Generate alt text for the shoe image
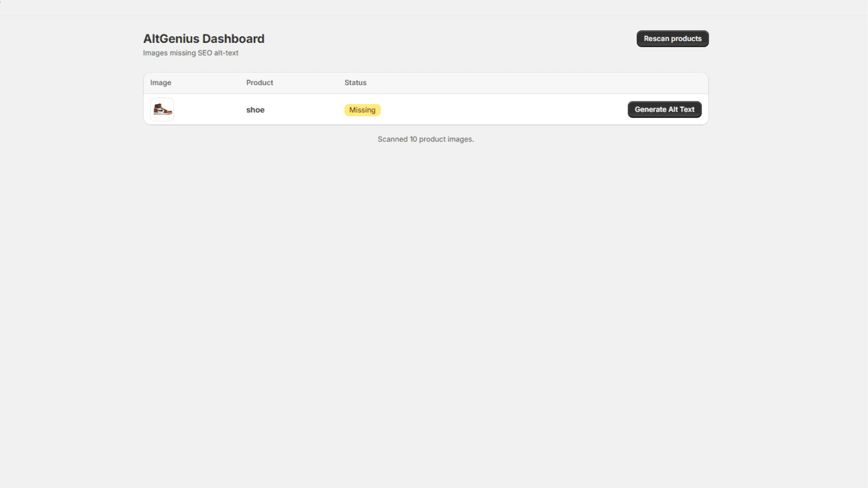Viewport: 868px width, 488px height. [665, 110]
